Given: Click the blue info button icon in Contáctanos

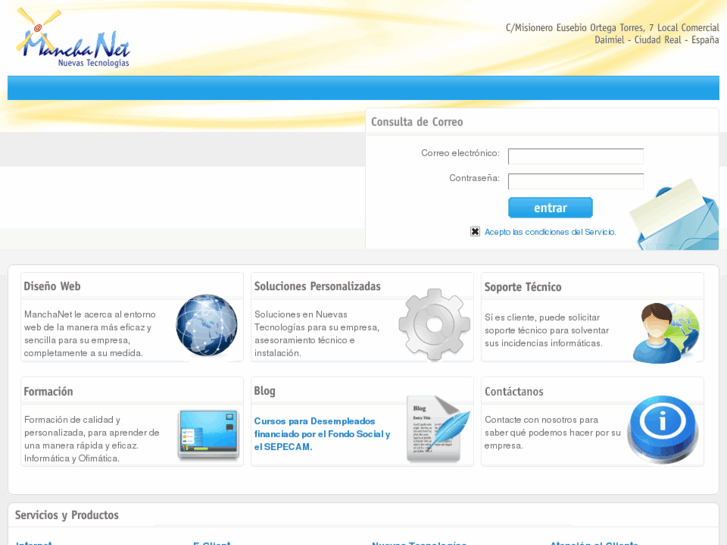Looking at the screenshot, I should pos(663,429).
